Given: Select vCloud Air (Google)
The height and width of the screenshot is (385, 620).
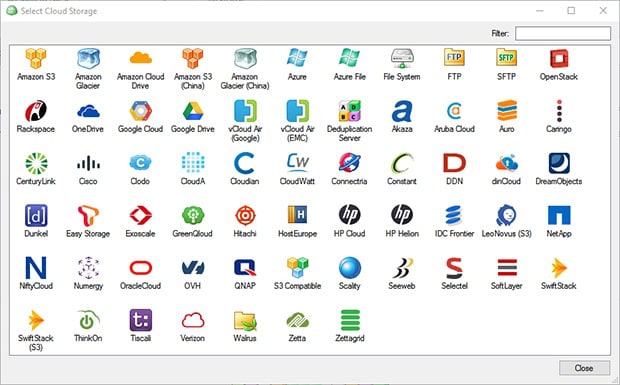Looking at the screenshot, I should (245, 111).
